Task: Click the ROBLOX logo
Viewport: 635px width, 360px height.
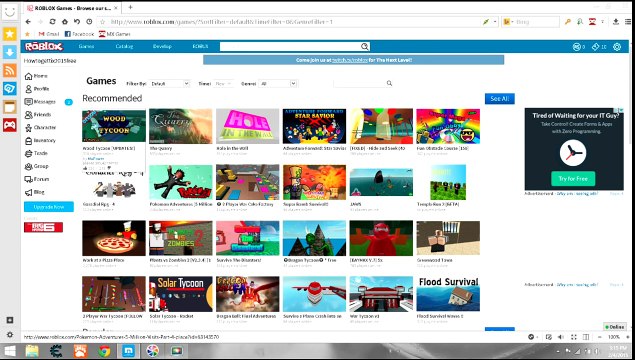Action: (44, 47)
